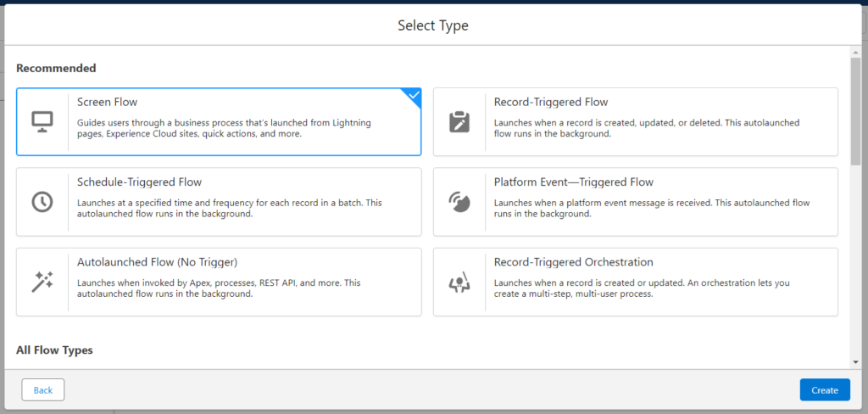Screen dimensions: 868x414
Task: Select Autolaunched Flow (No Trigger) title
Action: tap(157, 261)
